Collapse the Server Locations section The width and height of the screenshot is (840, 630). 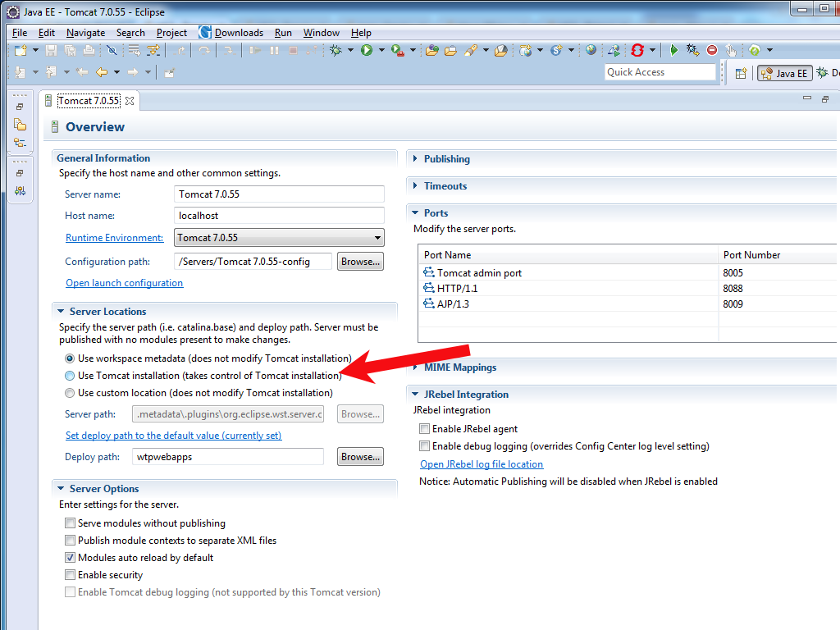61,311
